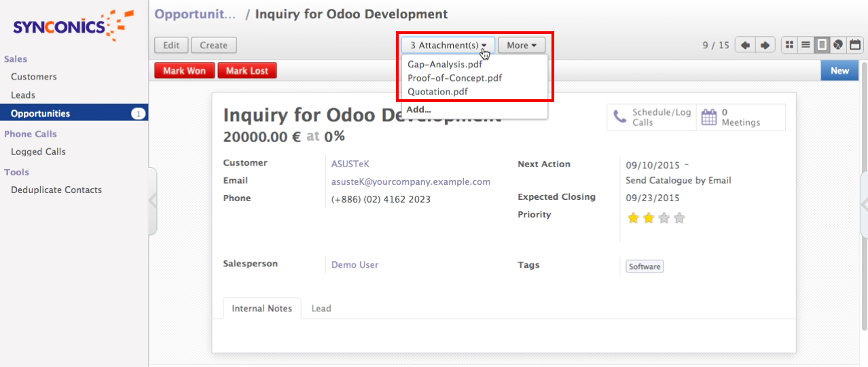
Task: Select the form view icon
Action: (822, 45)
